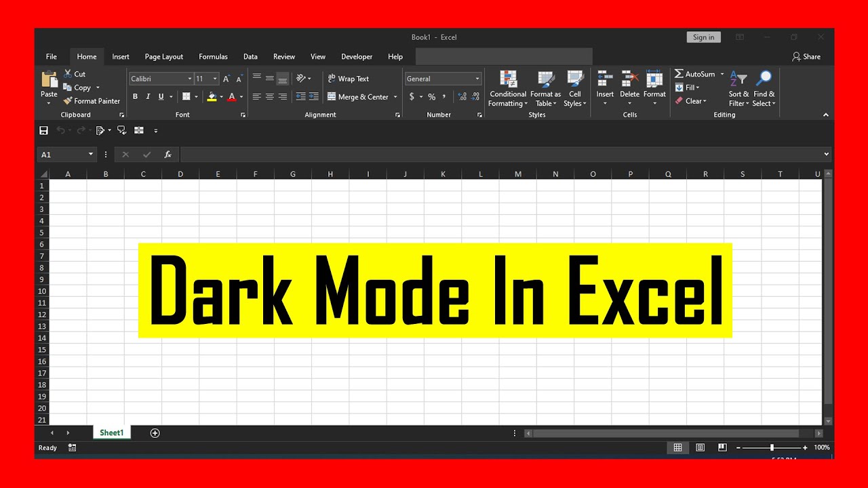Click the Format cells icon
Image resolution: width=868 pixels, height=488 pixels.
[654, 79]
